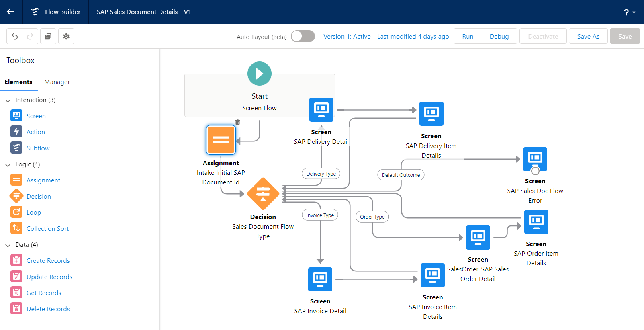This screenshot has height=330, width=644.
Task: Select the SAP Invoice Detail screen node
Action: [x=320, y=279]
